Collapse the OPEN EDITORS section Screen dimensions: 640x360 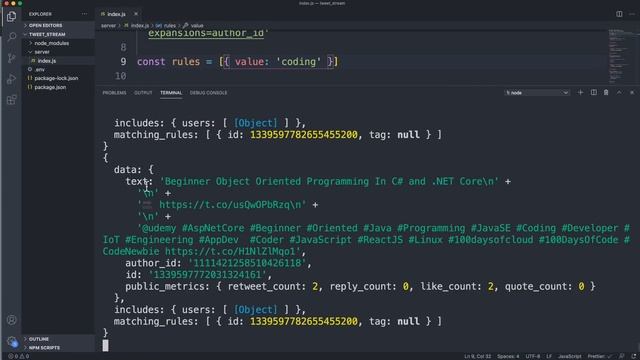45,25
